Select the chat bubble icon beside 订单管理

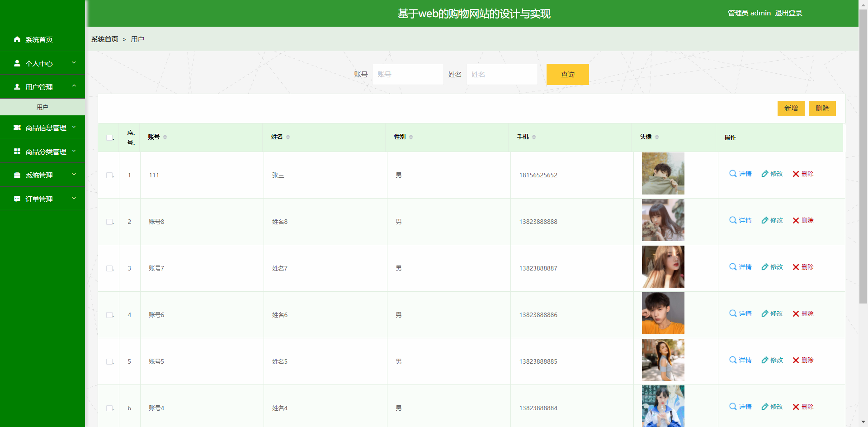17,199
